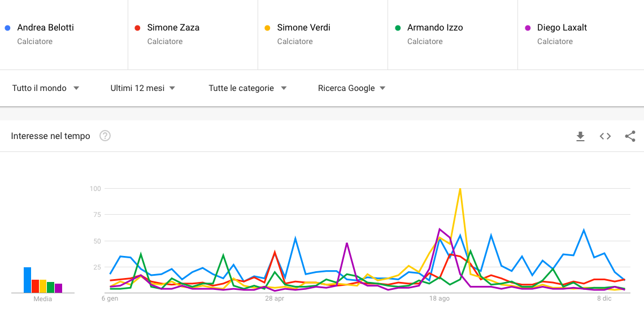The width and height of the screenshot is (644, 317).
Task: Edit the Simone Zaza comparison term
Action: point(173,28)
